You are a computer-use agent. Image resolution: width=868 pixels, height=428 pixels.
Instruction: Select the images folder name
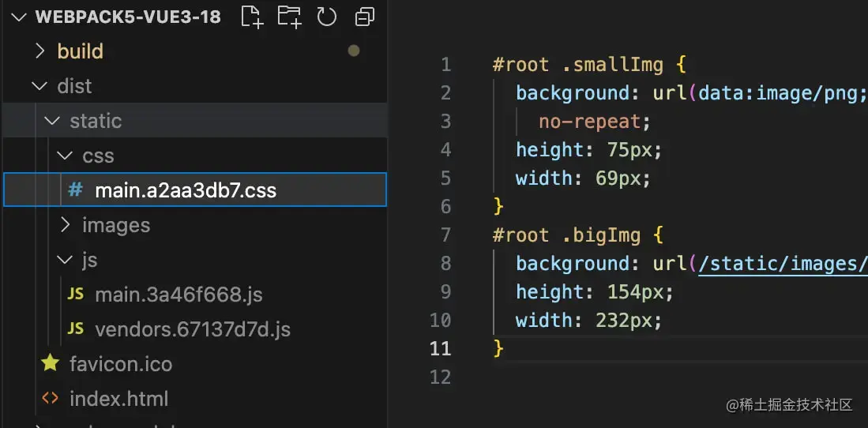pos(116,225)
